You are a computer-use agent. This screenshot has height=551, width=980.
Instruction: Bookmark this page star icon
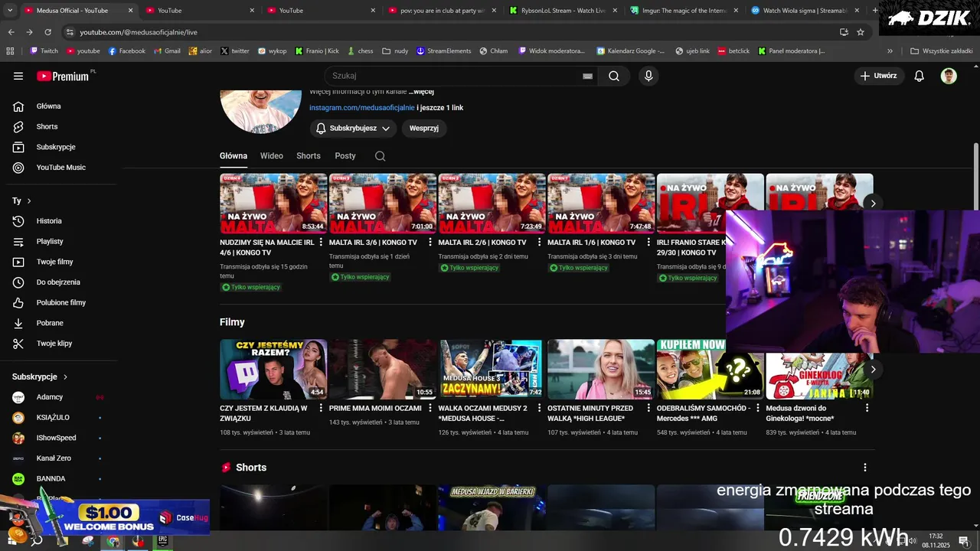(x=861, y=32)
